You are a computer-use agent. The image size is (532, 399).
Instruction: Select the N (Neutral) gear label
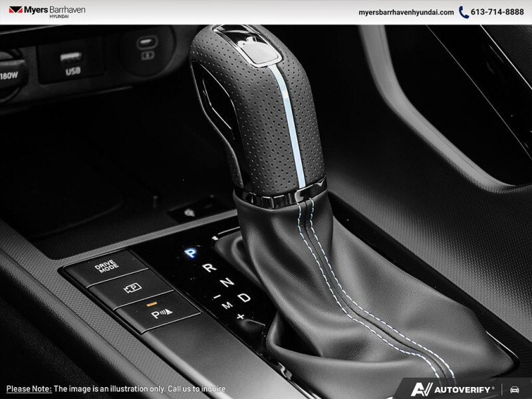pyautogui.click(x=227, y=281)
